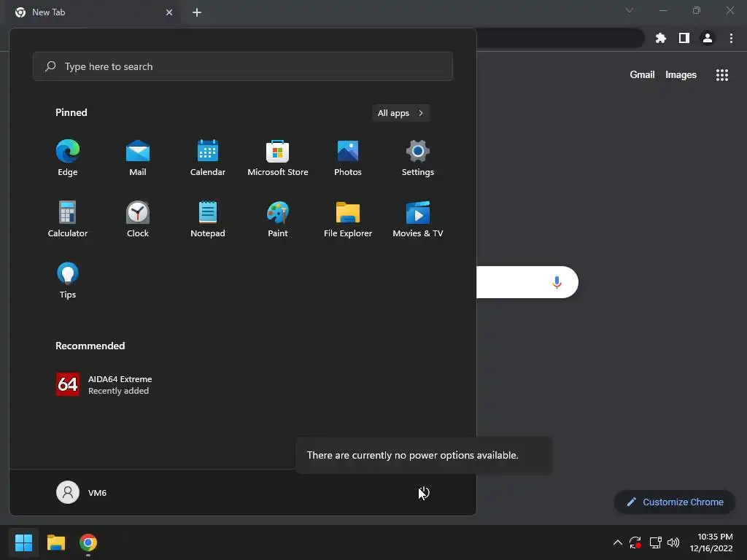
Task: Open the Google apps grid
Action: [x=722, y=75]
